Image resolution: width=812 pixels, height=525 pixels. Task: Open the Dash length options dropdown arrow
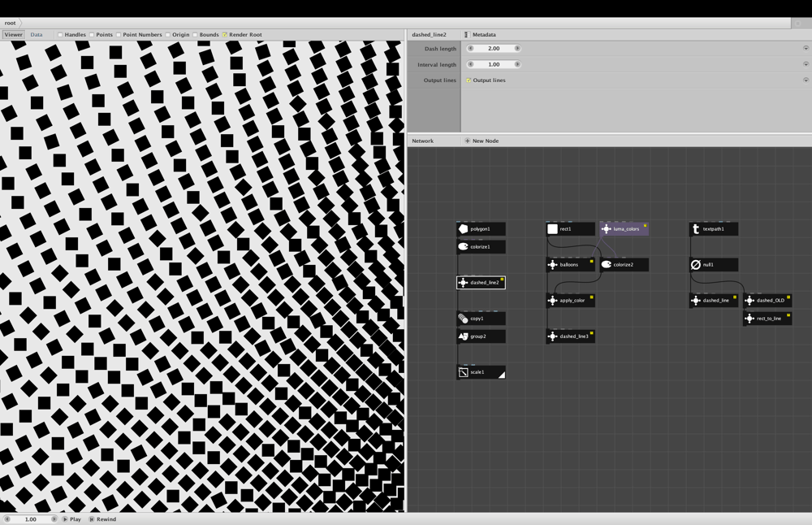point(806,48)
